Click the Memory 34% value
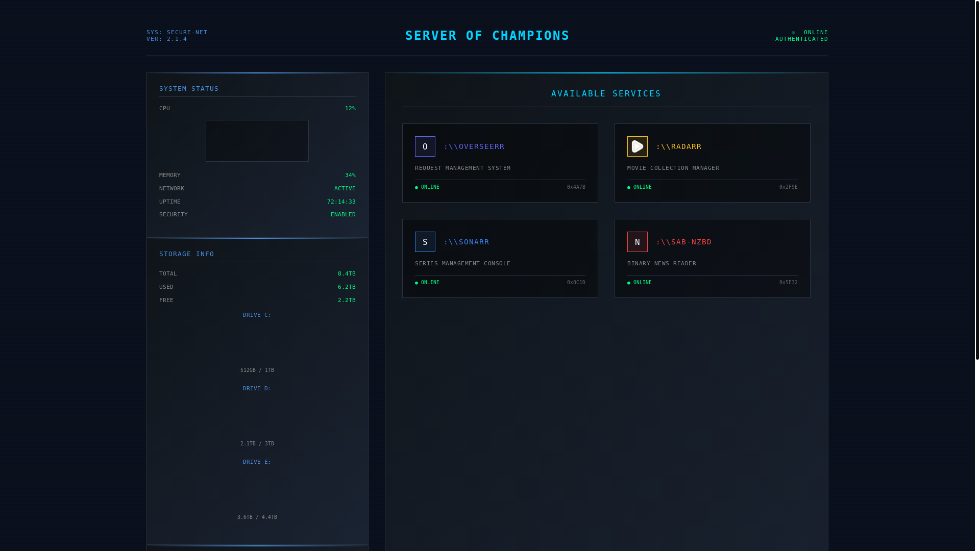980x551 pixels. pyautogui.click(x=350, y=175)
